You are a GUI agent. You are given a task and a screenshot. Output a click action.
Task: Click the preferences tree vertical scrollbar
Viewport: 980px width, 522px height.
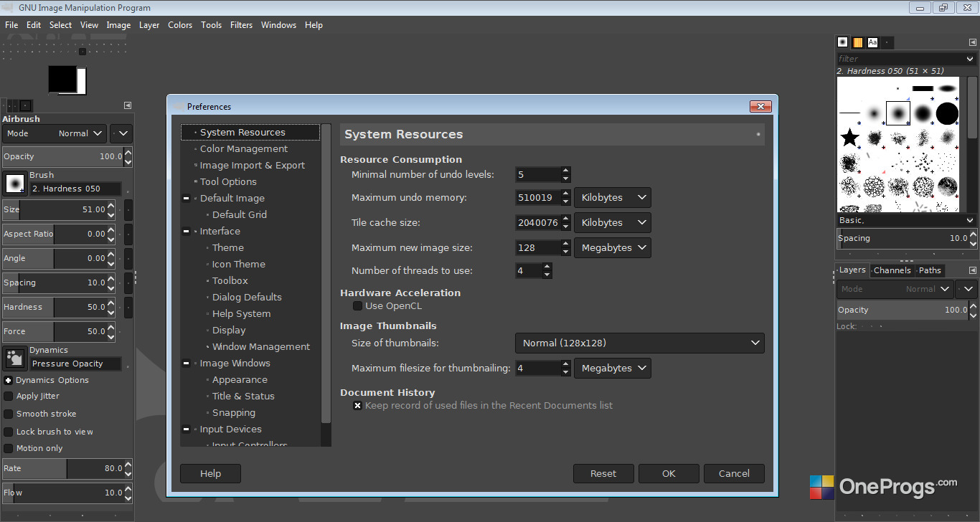point(326,274)
